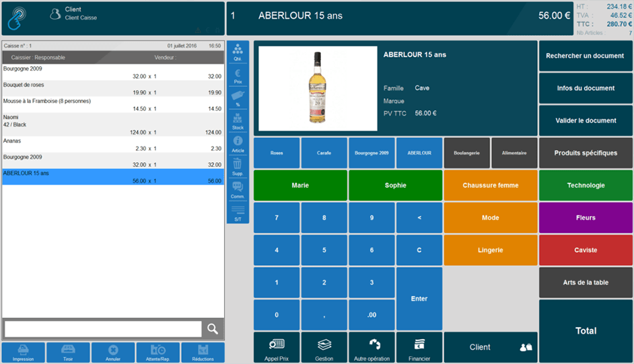Viewport: 634px width, 364px height.
Task: Add a comment with the Comm. icon
Action: coord(238,190)
